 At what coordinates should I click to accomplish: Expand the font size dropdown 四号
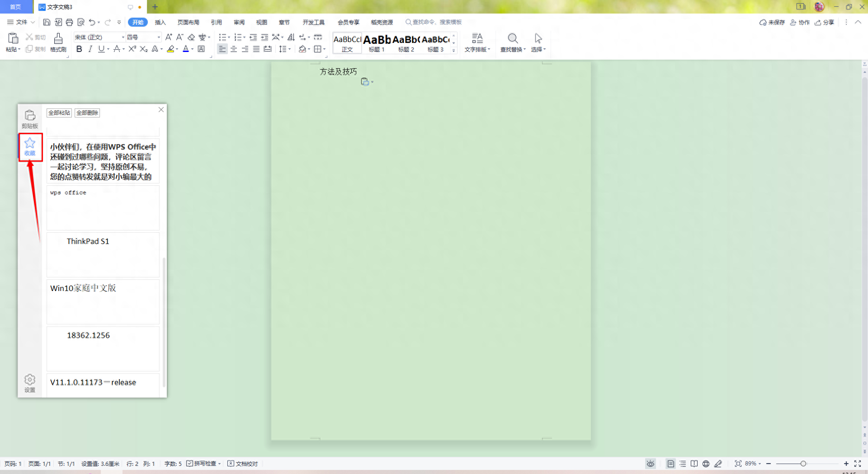[x=159, y=37]
